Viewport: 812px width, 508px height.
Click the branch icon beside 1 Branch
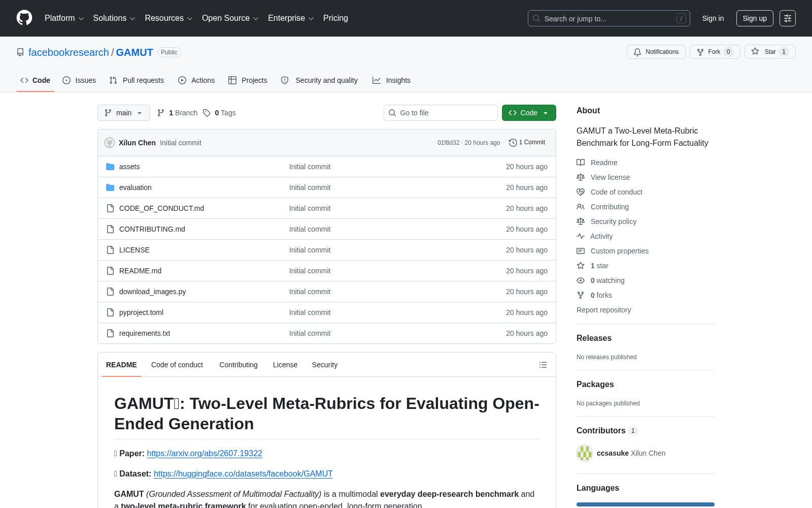pos(161,113)
